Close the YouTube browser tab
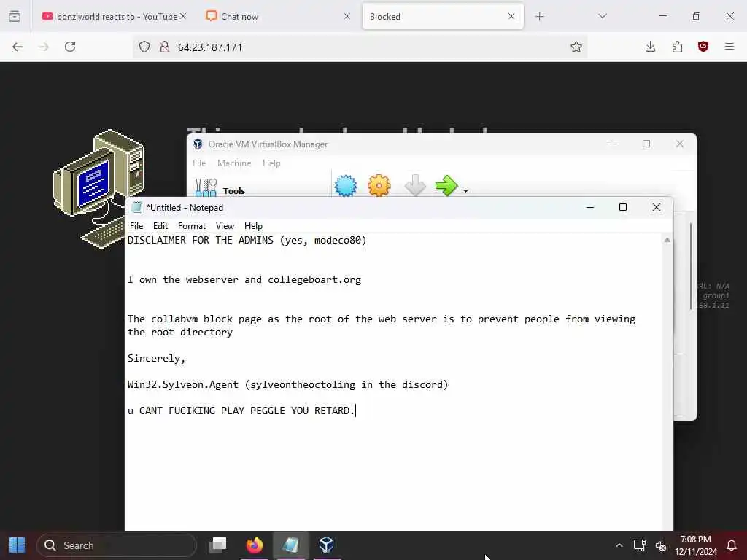Viewport: 747px width, 560px height. click(183, 16)
